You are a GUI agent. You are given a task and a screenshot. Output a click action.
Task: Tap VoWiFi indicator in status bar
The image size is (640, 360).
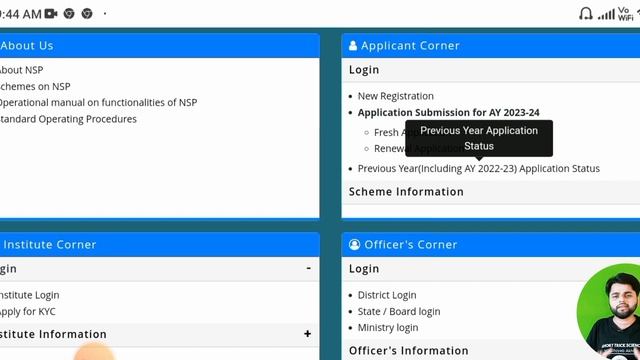(x=625, y=14)
